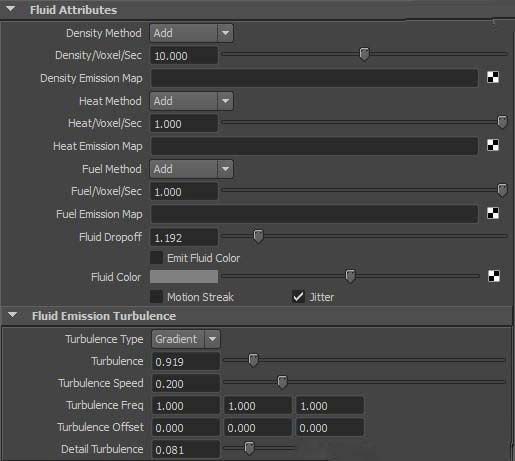Click the Density Emission Map text field
Screen dimensions: 515x461
tap(314, 78)
